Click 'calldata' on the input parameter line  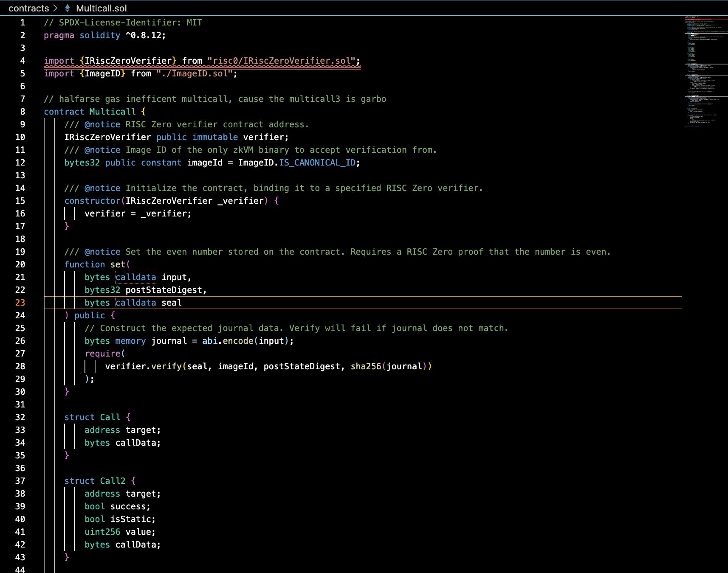click(136, 277)
